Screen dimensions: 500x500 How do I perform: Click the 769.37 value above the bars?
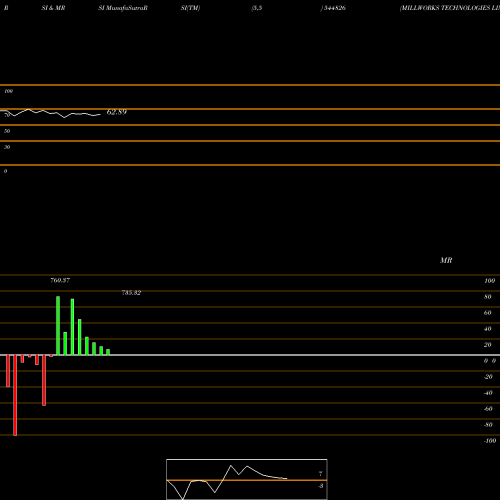coord(60,280)
